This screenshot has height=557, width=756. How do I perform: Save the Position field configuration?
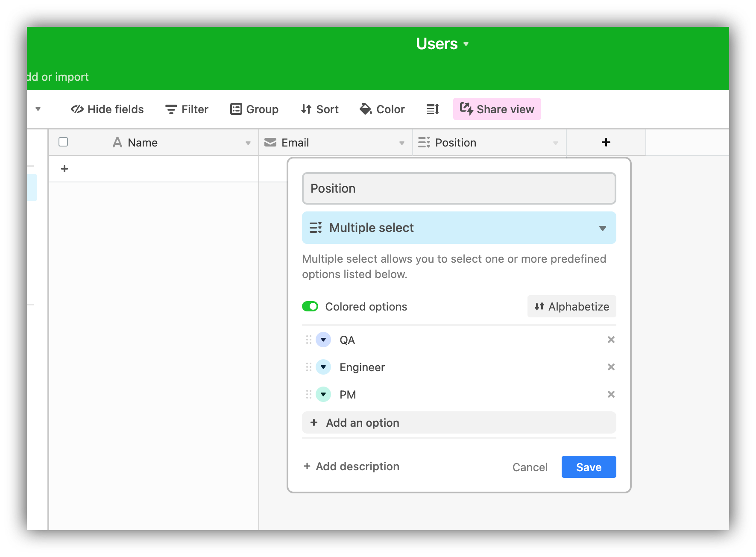589,467
